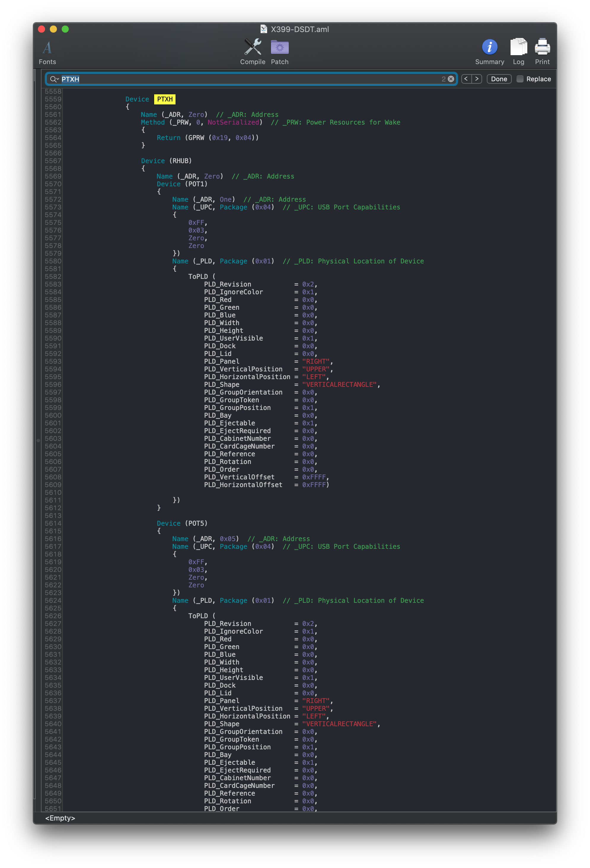Click line number 5567 in gutter
590x868 pixels.
[53, 161]
